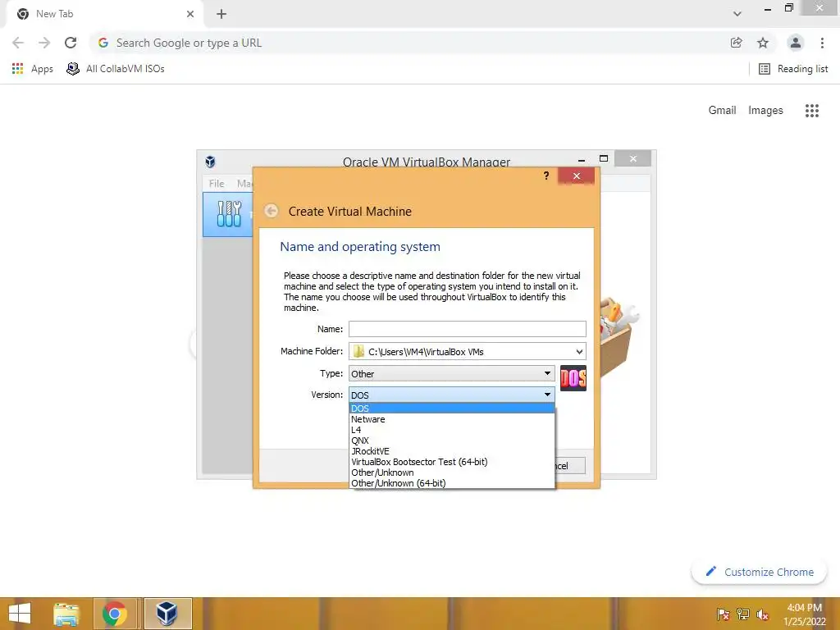
Task: Open the Chrome profile avatar
Action: [796, 43]
